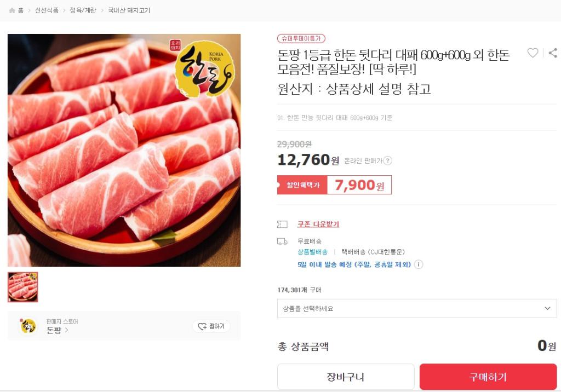Viewport: 561px width, 392px height.
Task: Expand the 돈팡 seller store arrow
Action: click(x=66, y=330)
